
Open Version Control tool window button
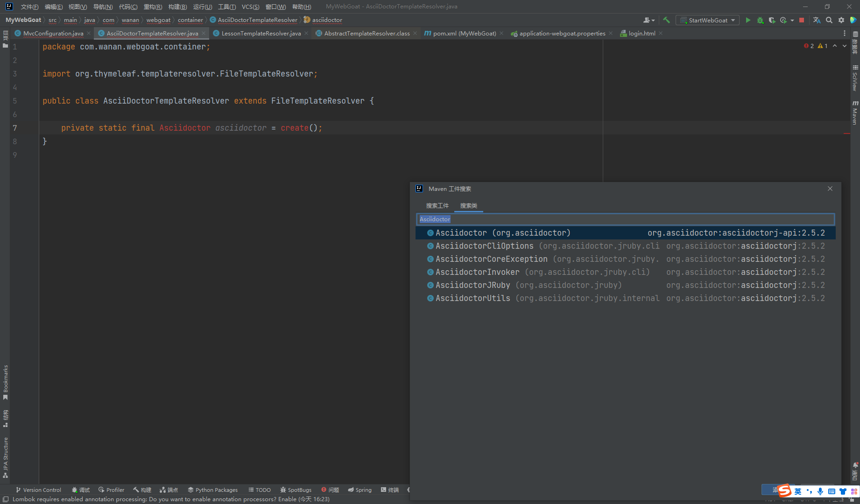(38, 490)
